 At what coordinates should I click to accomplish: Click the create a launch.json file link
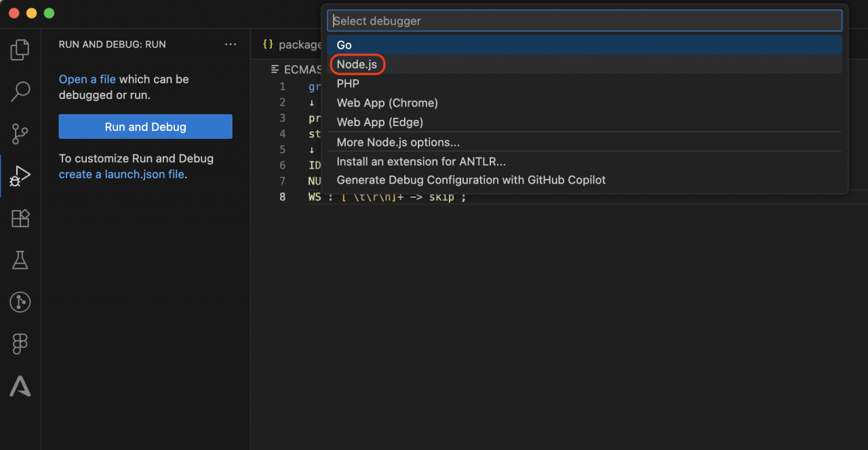(121, 174)
